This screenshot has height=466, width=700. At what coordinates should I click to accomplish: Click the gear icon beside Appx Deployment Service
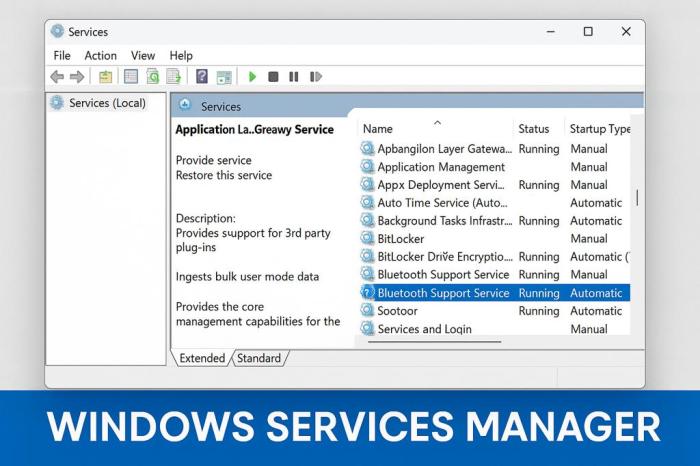(x=367, y=184)
